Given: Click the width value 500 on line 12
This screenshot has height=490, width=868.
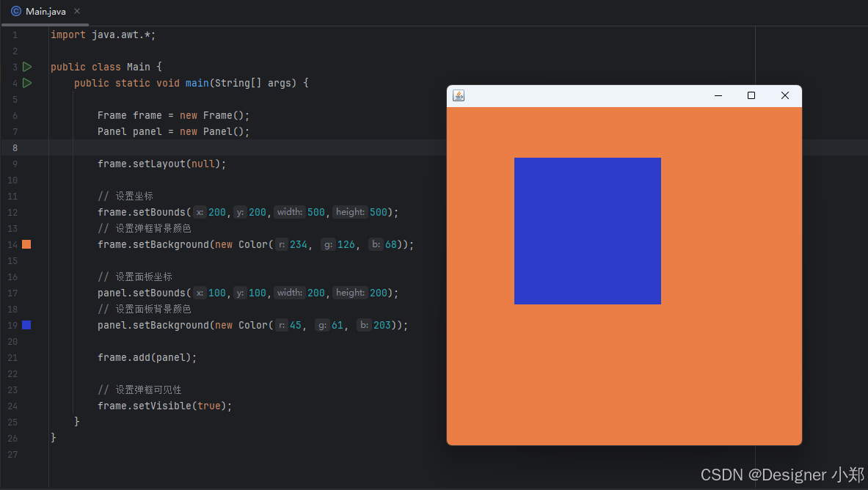Looking at the screenshot, I should click(x=316, y=212).
